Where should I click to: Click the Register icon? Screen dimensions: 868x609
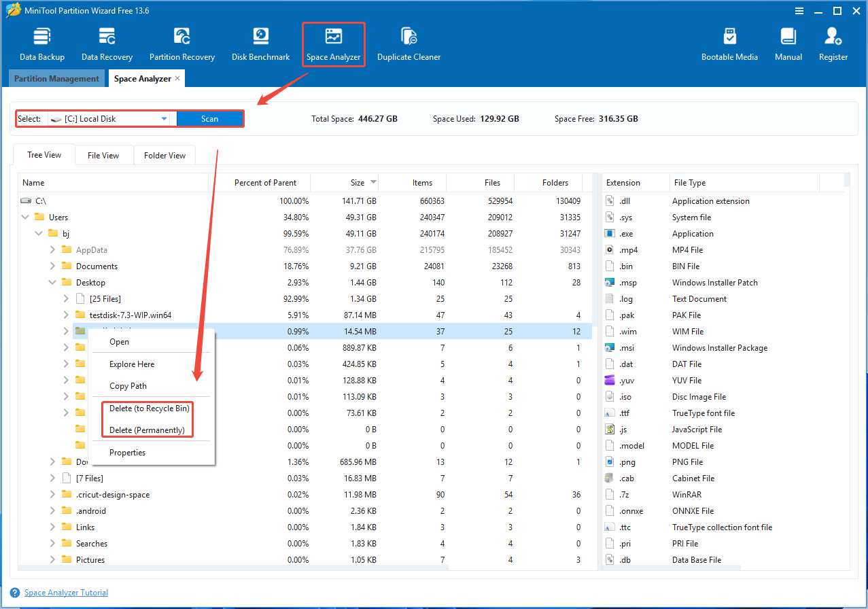(833, 42)
